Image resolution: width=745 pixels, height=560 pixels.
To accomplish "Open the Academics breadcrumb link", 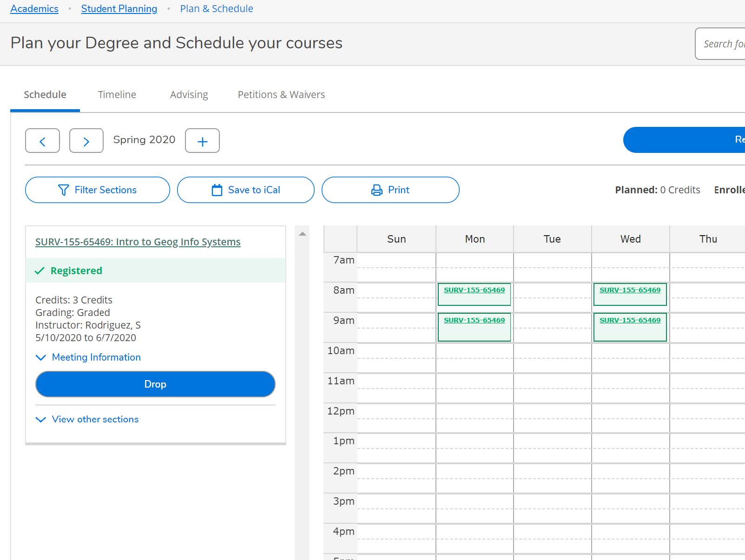I will 34,8.
